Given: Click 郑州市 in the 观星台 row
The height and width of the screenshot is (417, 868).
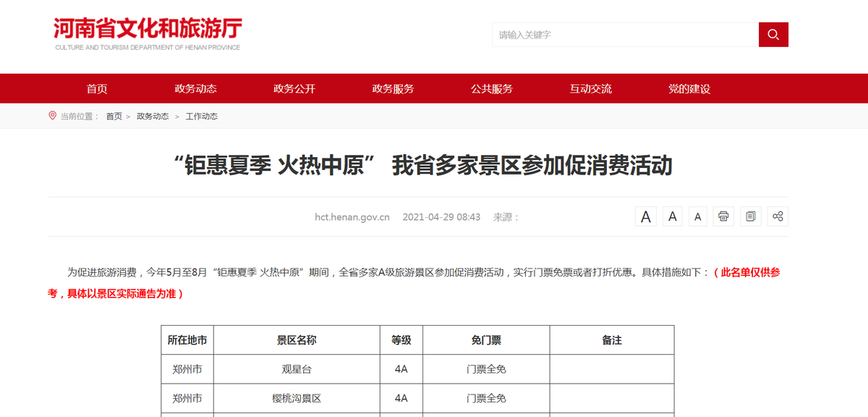Looking at the screenshot, I should (x=187, y=369).
